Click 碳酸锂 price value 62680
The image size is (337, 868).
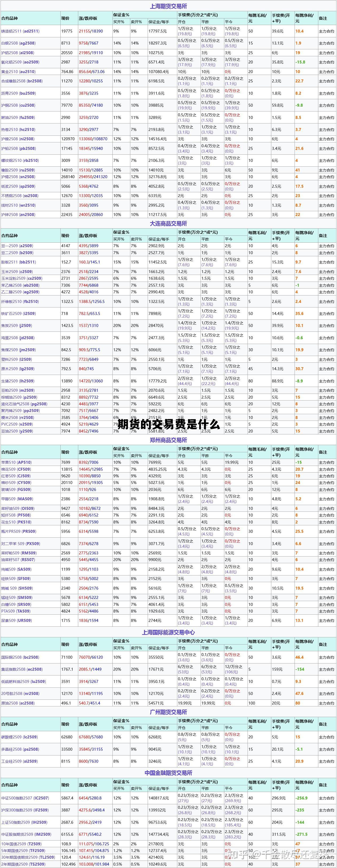(67, 737)
